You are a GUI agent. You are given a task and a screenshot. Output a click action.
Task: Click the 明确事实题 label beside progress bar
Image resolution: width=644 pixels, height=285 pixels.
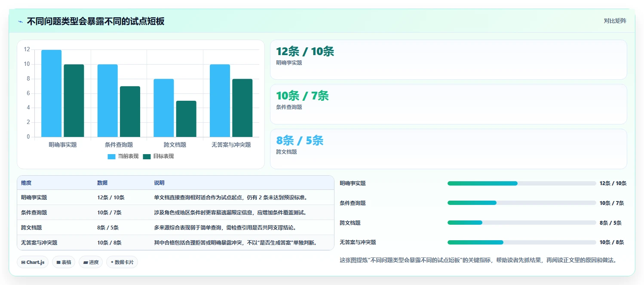[x=353, y=183]
